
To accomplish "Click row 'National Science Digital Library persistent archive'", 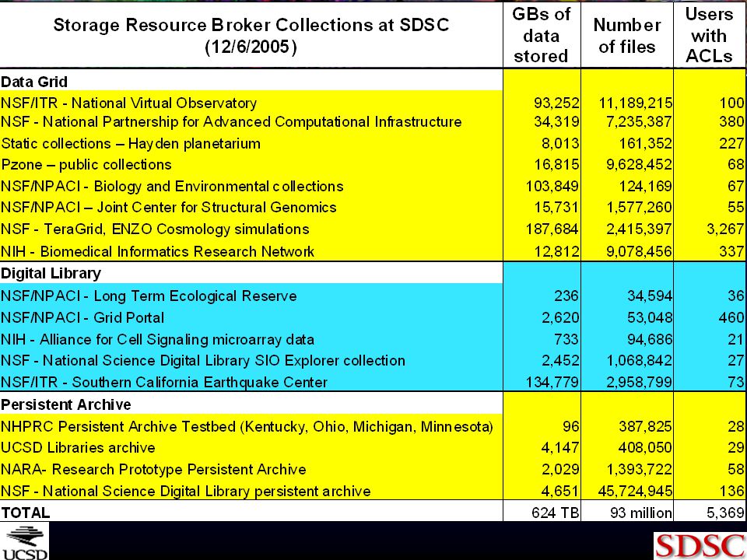I will 373,491.
